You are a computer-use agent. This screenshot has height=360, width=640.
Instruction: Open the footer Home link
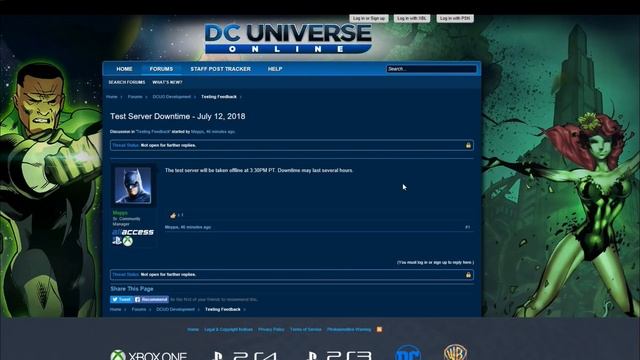pyautogui.click(x=193, y=329)
